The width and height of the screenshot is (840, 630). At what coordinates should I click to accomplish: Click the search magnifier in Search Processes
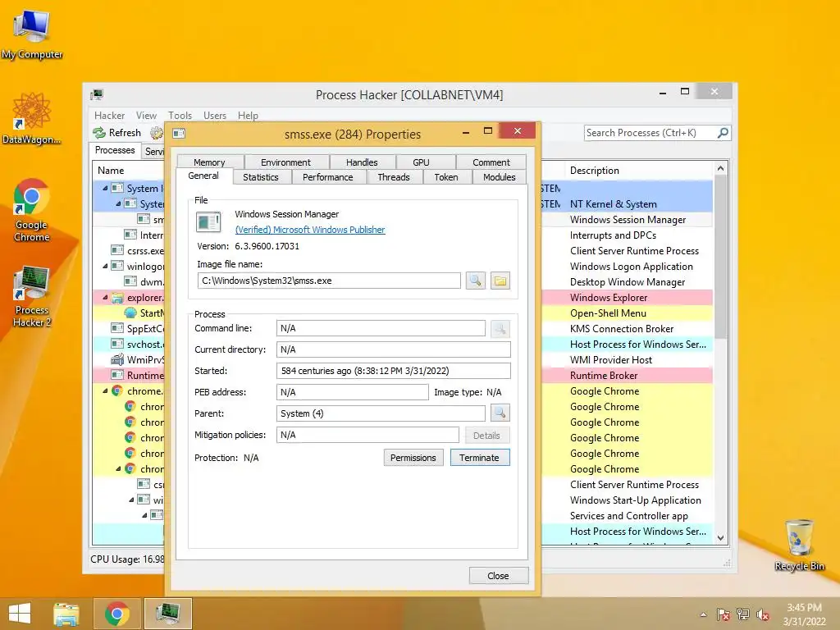point(723,132)
